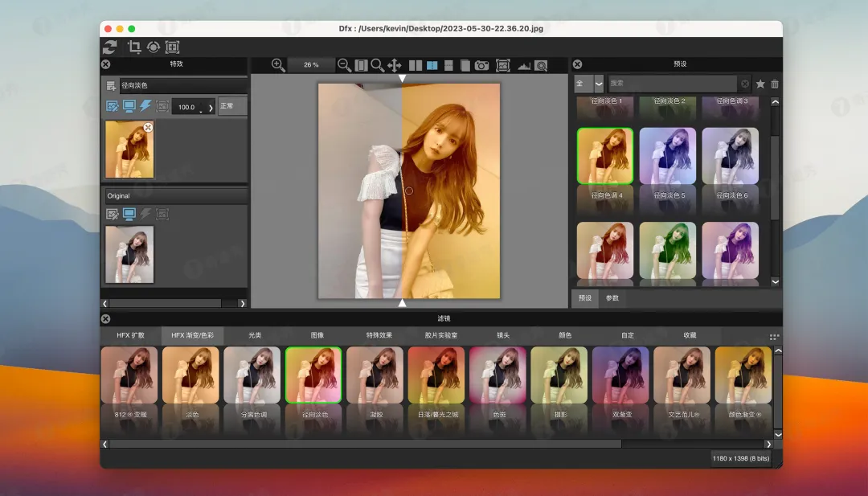This screenshot has width=868, height=496.
Task: Toggle the horizontal split comparison view
Action: 448,65
